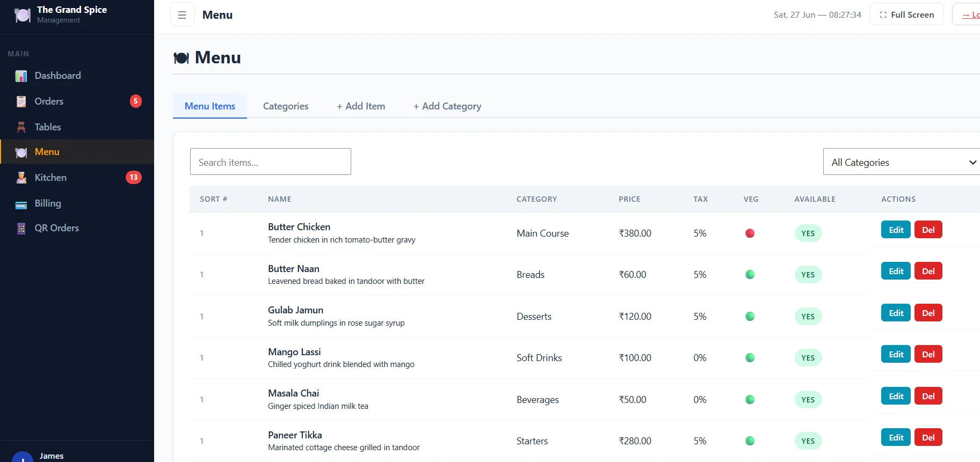Image resolution: width=980 pixels, height=462 pixels.
Task: Delete the Paneer Tikka item
Action: point(928,437)
